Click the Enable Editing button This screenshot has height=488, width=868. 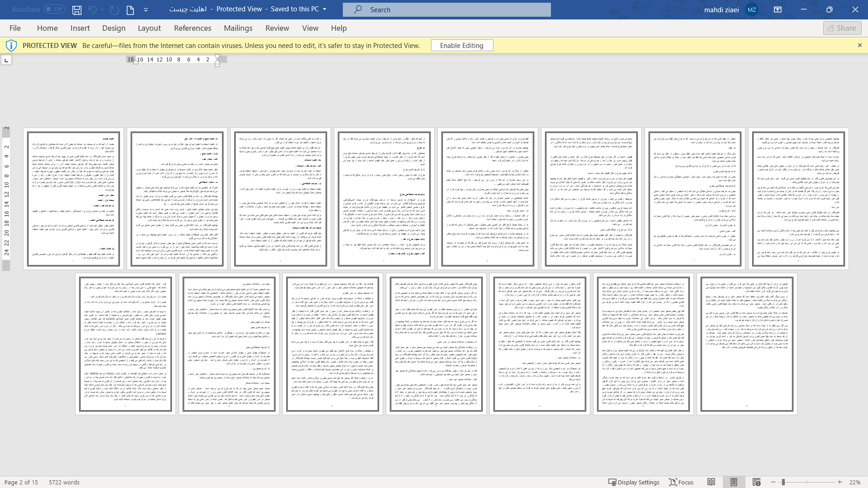pyautogui.click(x=462, y=45)
